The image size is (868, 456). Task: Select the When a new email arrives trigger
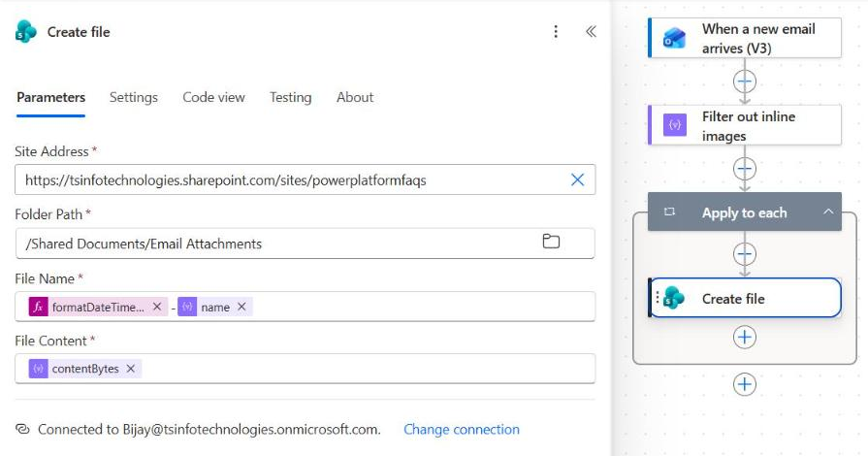click(x=745, y=38)
